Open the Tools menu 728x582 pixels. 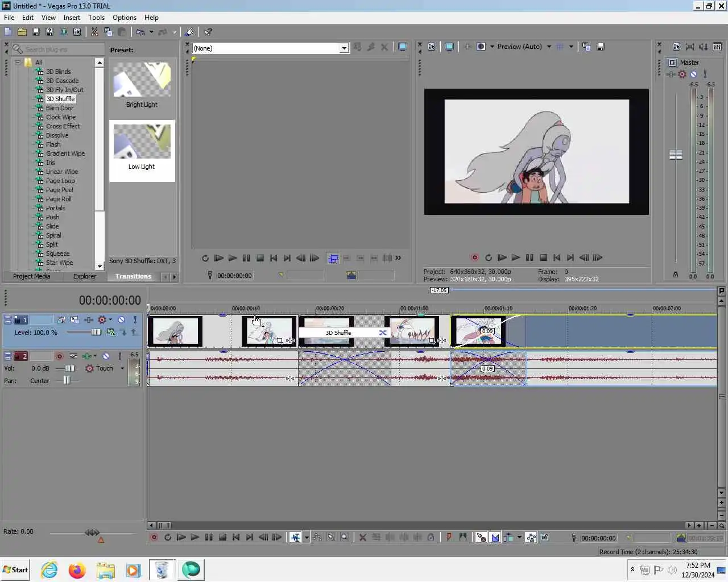(x=96, y=18)
